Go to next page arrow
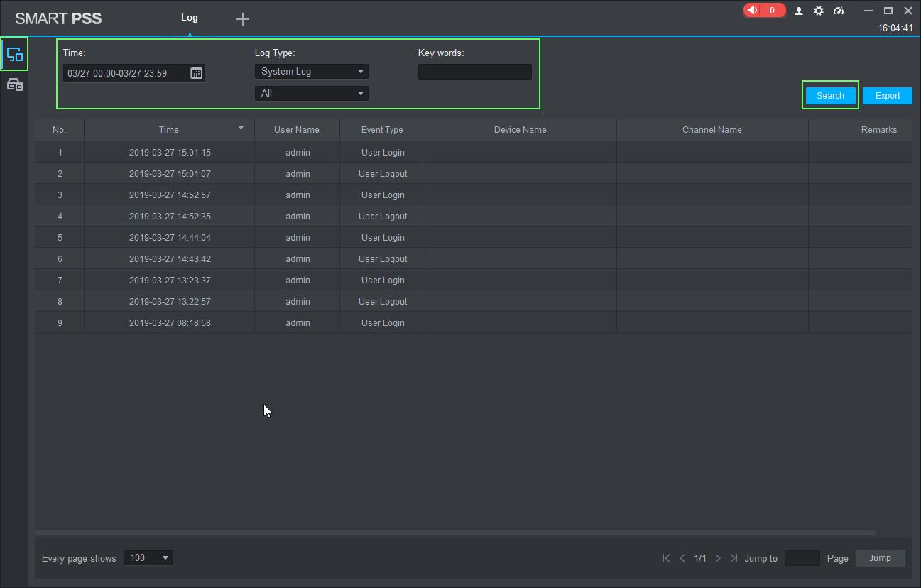Image resolution: width=921 pixels, height=588 pixels. click(x=718, y=558)
